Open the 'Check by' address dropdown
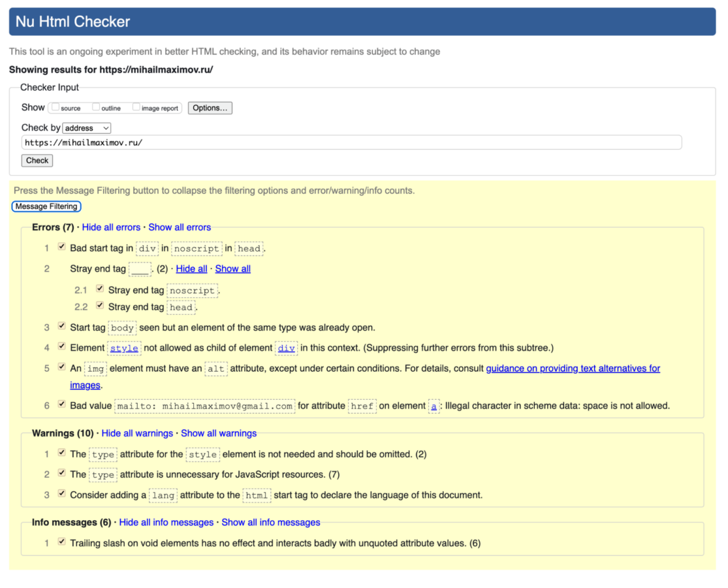Viewport: 728px width, 588px height. 87,128
